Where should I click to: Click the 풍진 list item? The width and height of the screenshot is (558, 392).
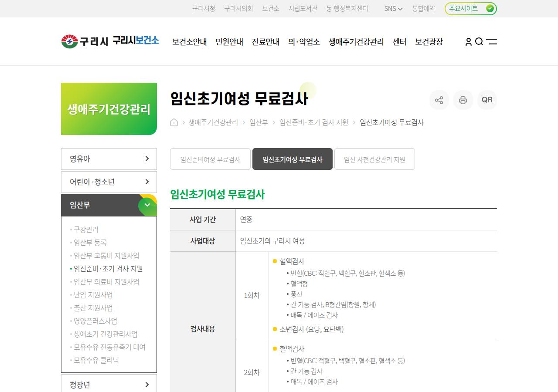[x=296, y=294]
